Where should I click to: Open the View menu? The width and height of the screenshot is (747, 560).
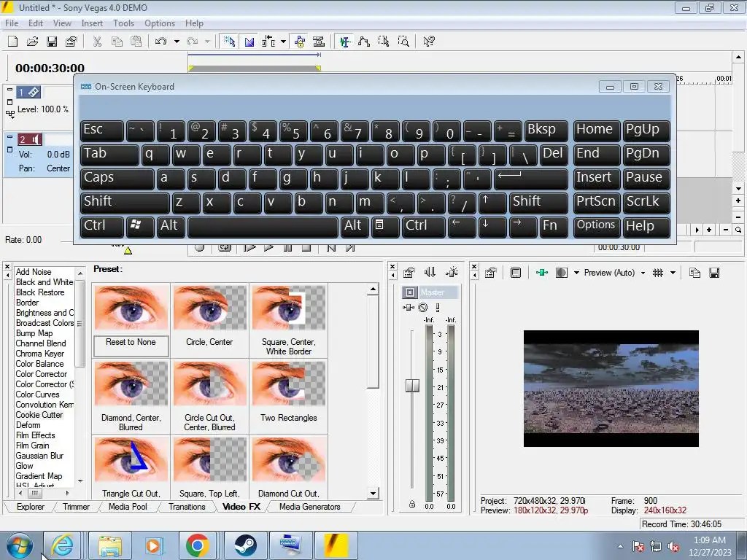tap(62, 23)
